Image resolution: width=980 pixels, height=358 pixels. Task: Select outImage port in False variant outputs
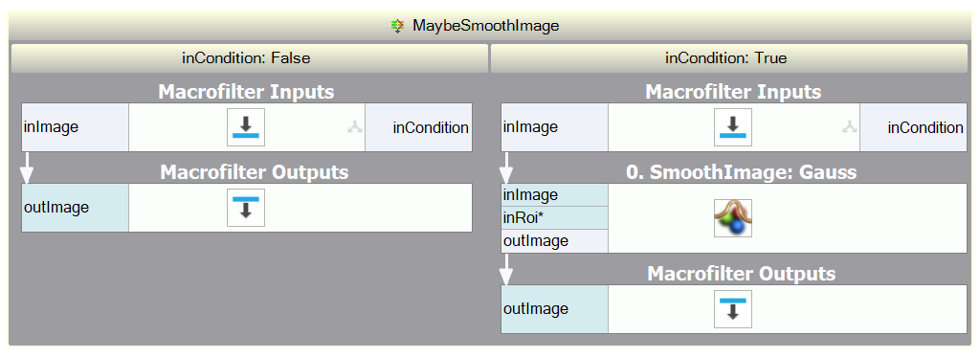pos(76,208)
